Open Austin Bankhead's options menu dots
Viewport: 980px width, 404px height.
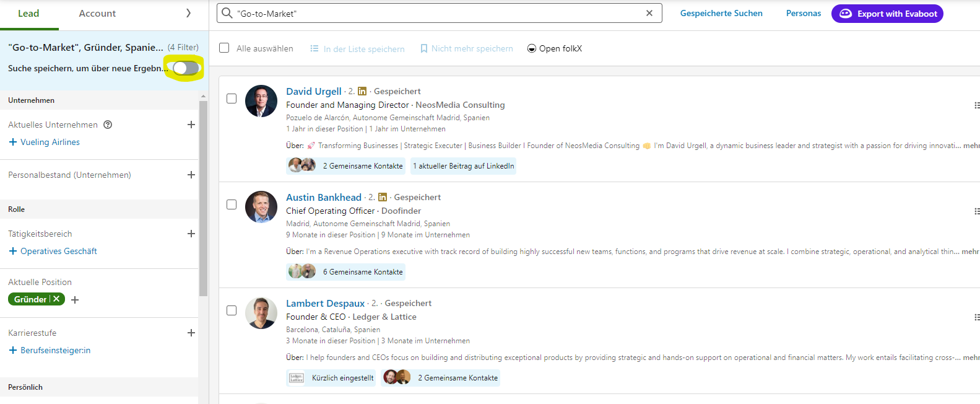977,211
